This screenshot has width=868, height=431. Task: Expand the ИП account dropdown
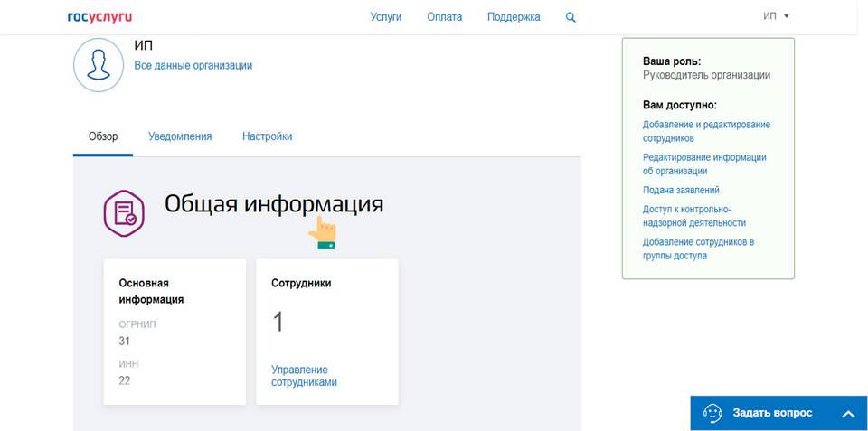(x=776, y=16)
